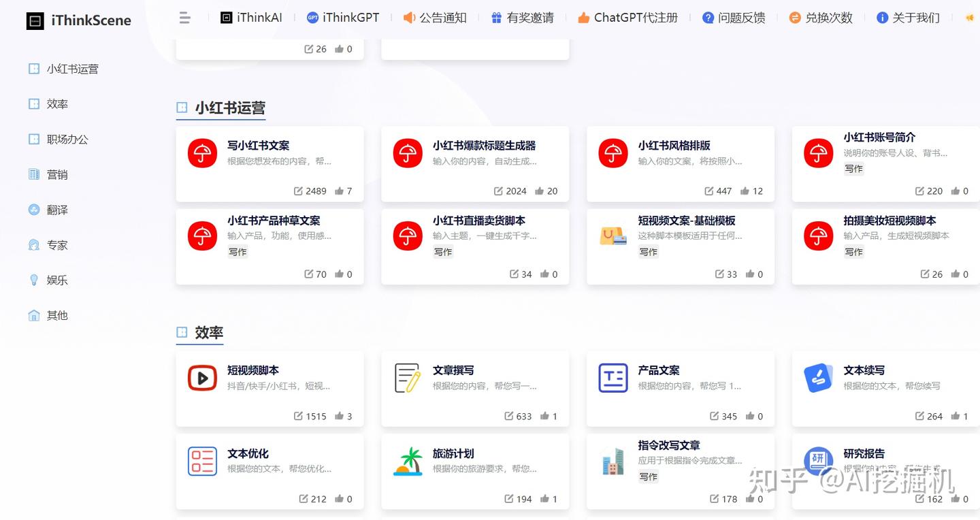The width and height of the screenshot is (980, 520).
Task: Open the 旅游计划 palm tree icon
Action: click(407, 460)
